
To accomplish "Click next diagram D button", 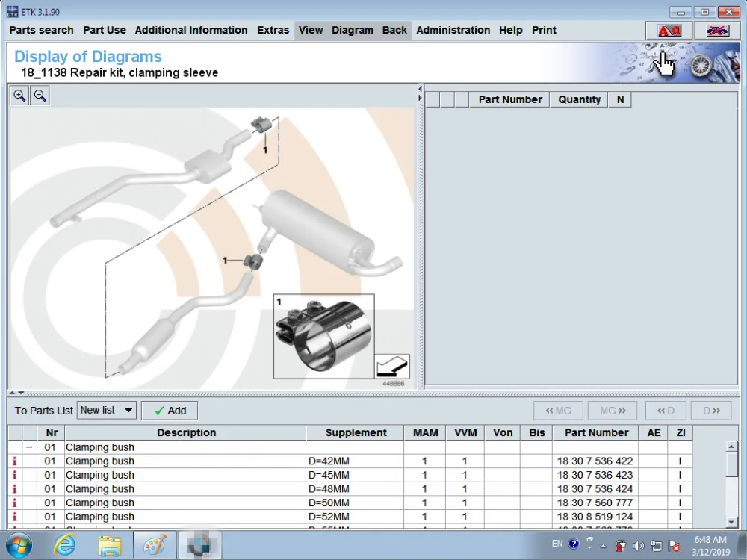I will point(712,411).
